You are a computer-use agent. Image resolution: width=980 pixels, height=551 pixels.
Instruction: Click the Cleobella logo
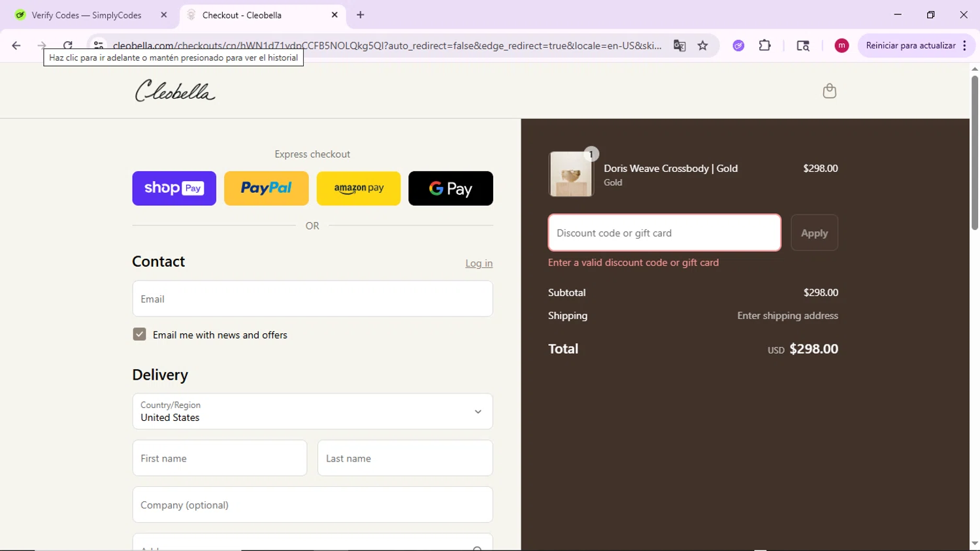point(175,91)
